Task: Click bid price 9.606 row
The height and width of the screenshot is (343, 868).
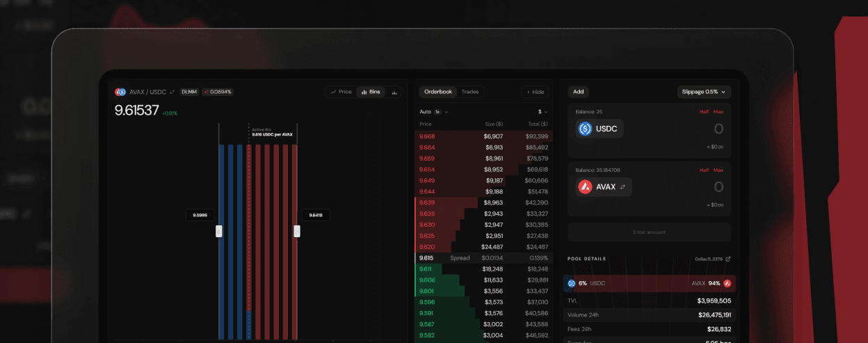Action: (484, 280)
